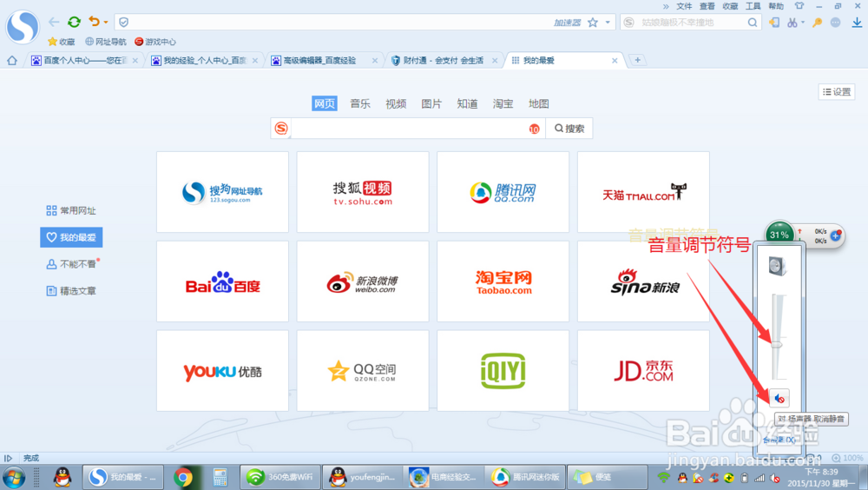The height and width of the screenshot is (490, 868).
Task: Close the 我的最爱 tab
Action: [615, 61]
